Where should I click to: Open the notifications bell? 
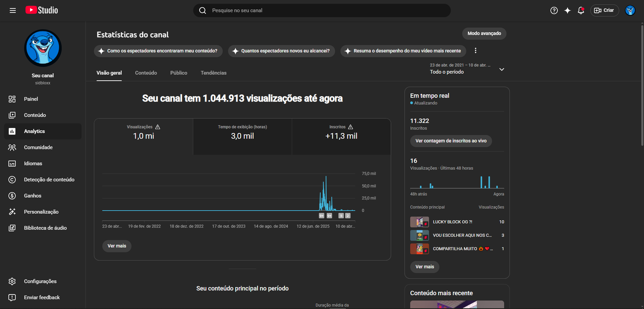(x=580, y=10)
